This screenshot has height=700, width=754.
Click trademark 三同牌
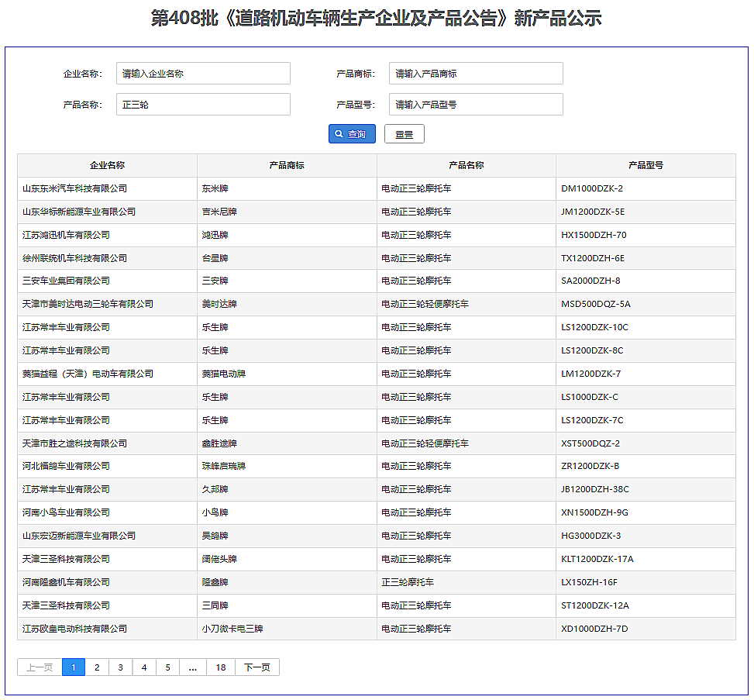[215, 605]
